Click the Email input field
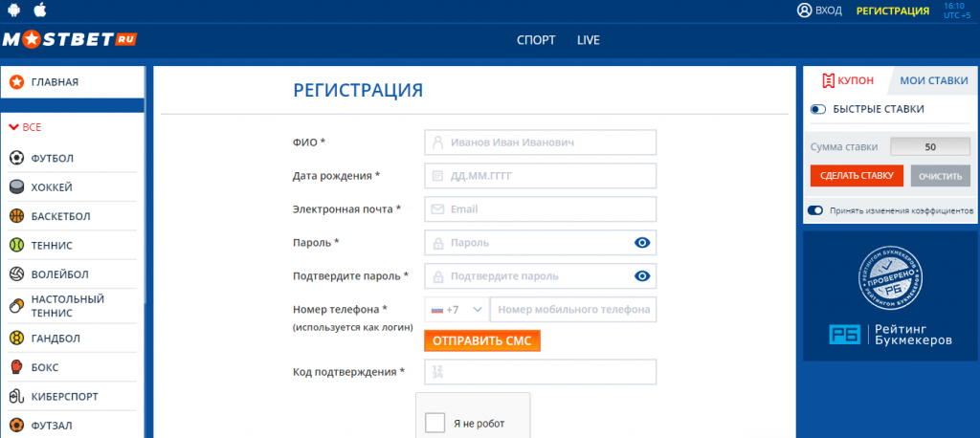The width and height of the screenshot is (980, 438). click(540, 209)
